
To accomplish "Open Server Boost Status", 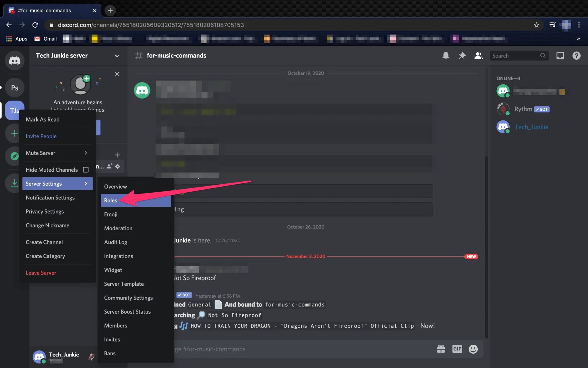I will 136,312.
